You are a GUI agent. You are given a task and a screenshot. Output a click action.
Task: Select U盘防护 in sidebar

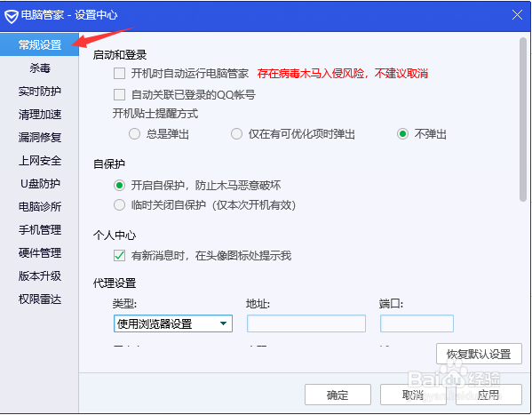click(40, 183)
